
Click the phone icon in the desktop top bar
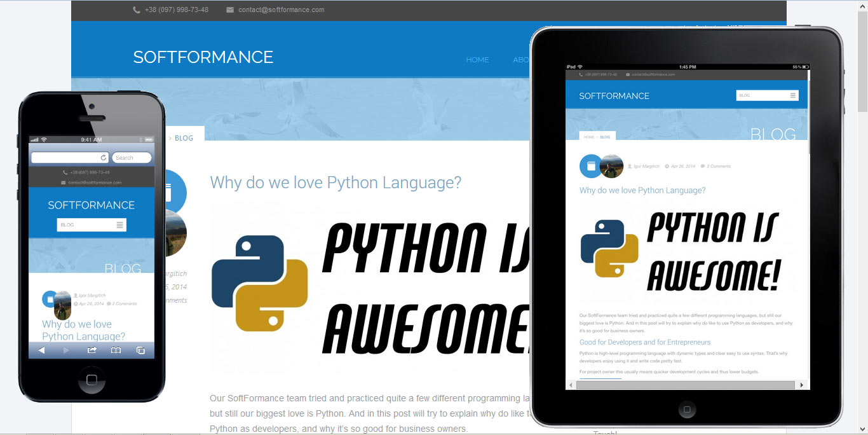point(136,10)
